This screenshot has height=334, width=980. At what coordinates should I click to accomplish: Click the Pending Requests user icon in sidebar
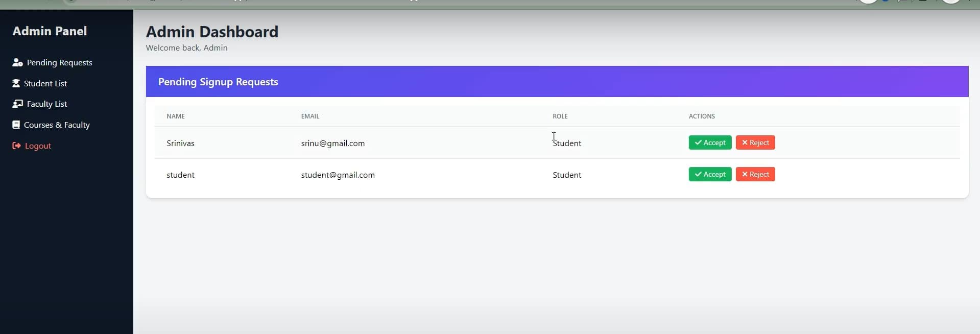pyautogui.click(x=17, y=62)
